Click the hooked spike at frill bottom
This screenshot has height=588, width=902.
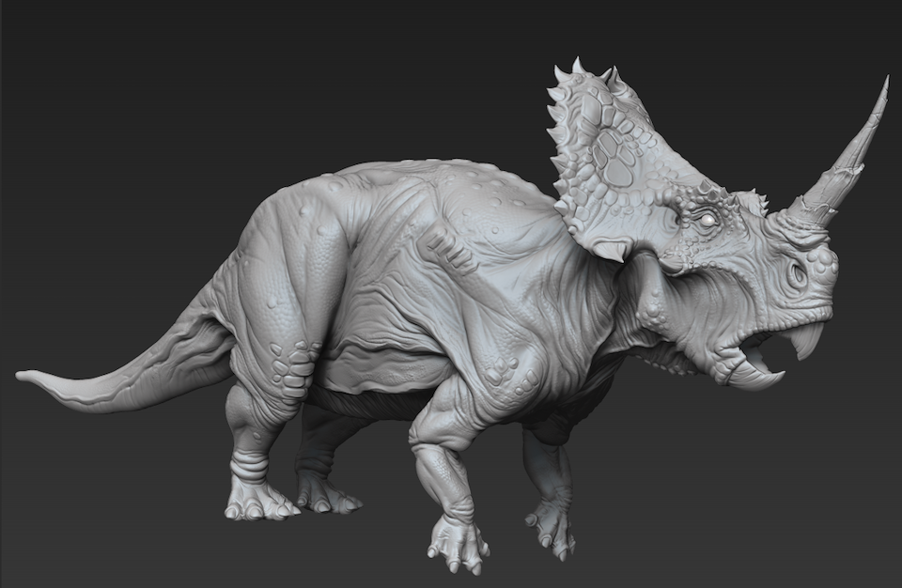pyautogui.click(x=611, y=250)
